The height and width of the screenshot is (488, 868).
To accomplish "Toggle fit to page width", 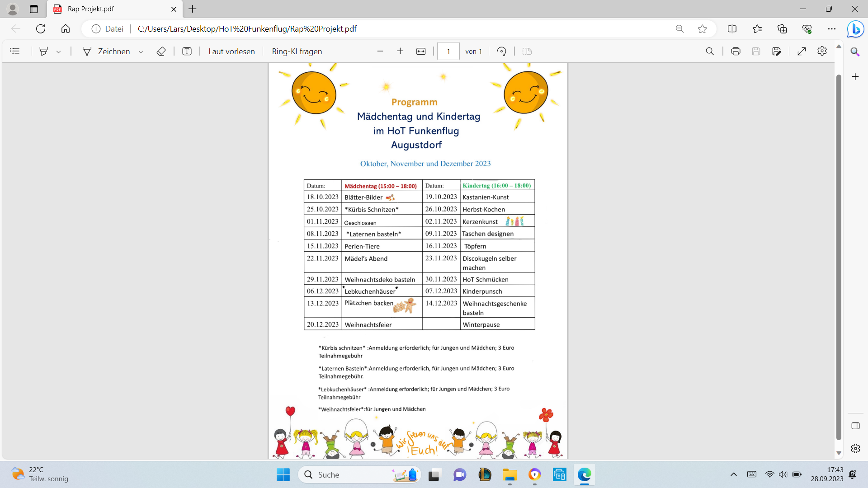I will coord(421,52).
